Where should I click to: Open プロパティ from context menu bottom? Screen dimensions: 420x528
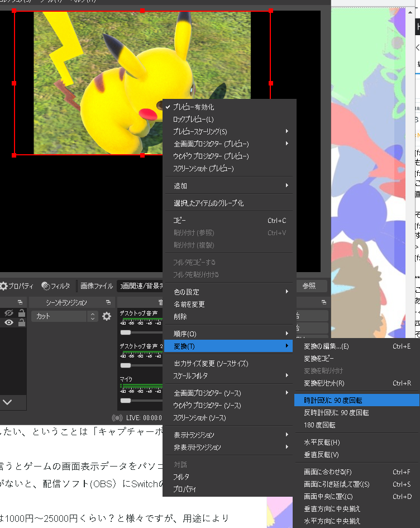tap(228, 489)
